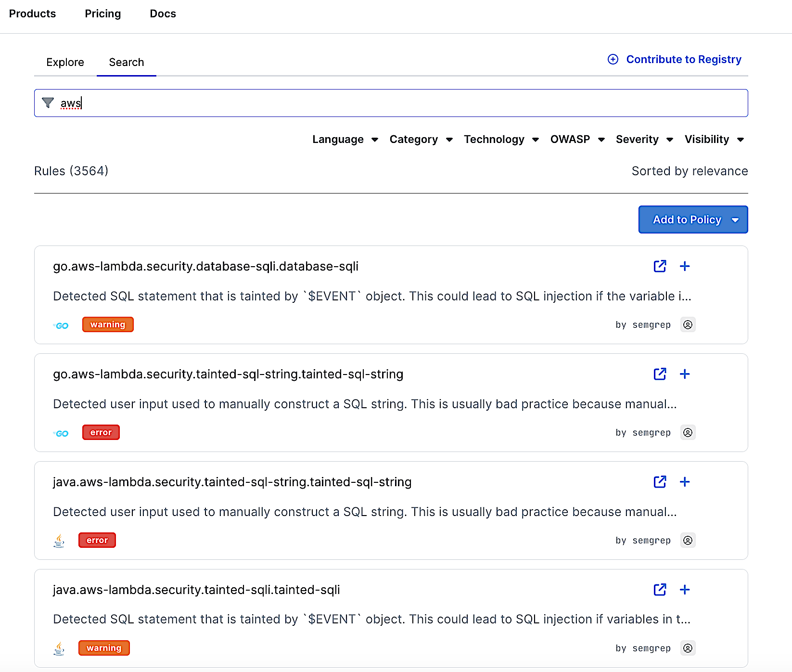
Task: Click author profile icon on java tainted-sql-string rule
Action: 688,541
